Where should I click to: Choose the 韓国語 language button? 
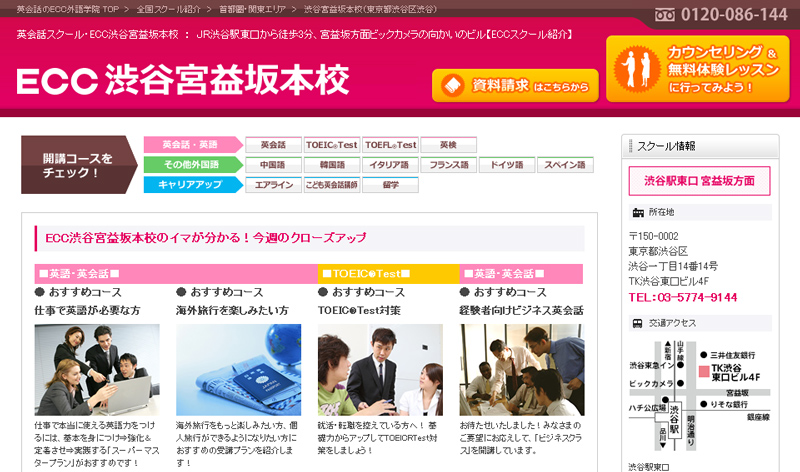(x=332, y=165)
